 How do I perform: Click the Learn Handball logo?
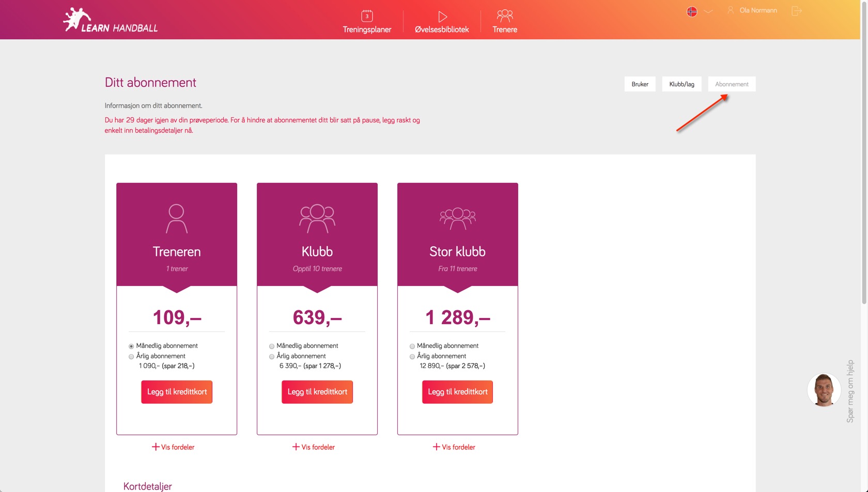(x=110, y=21)
